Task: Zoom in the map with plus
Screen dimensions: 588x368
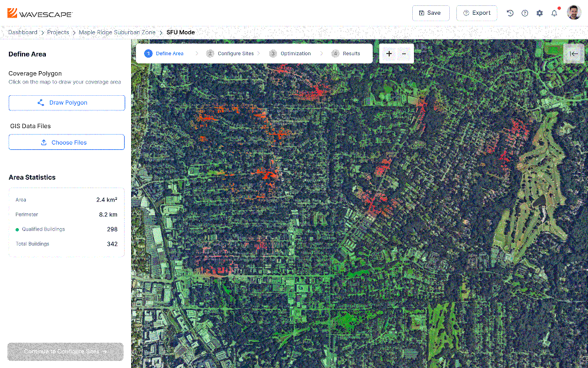Action: pos(389,53)
